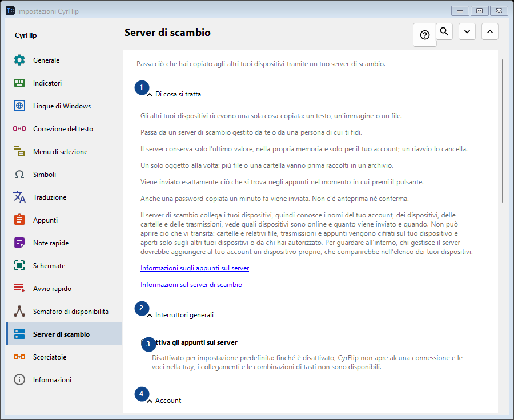Select the Menu di selezione page

(64, 151)
